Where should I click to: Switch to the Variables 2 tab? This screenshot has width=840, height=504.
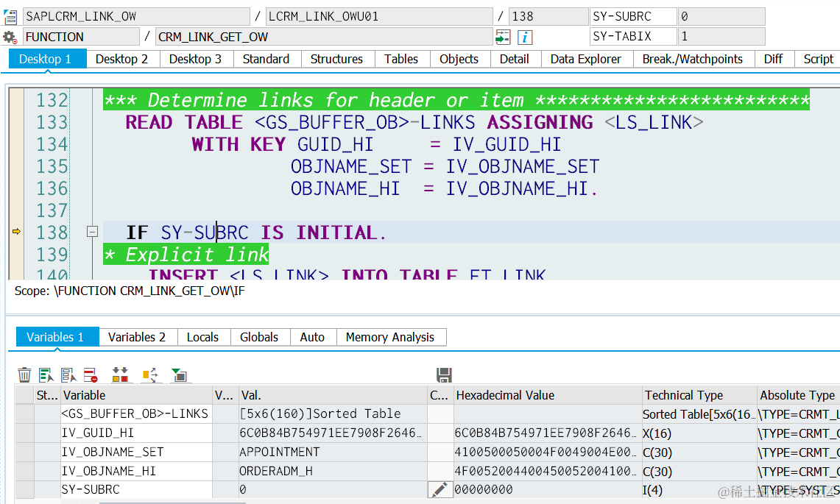tap(137, 337)
